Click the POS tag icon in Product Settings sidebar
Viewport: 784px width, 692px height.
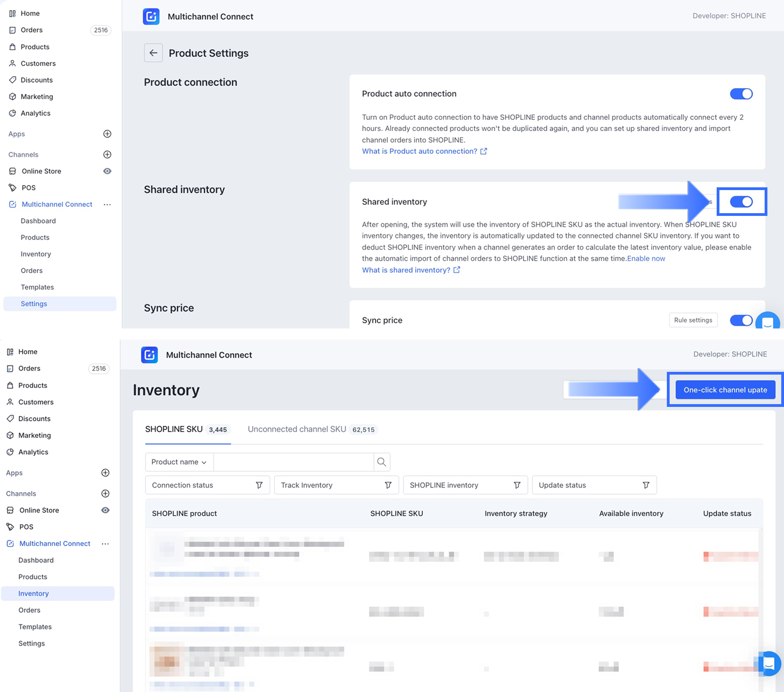tap(12, 188)
